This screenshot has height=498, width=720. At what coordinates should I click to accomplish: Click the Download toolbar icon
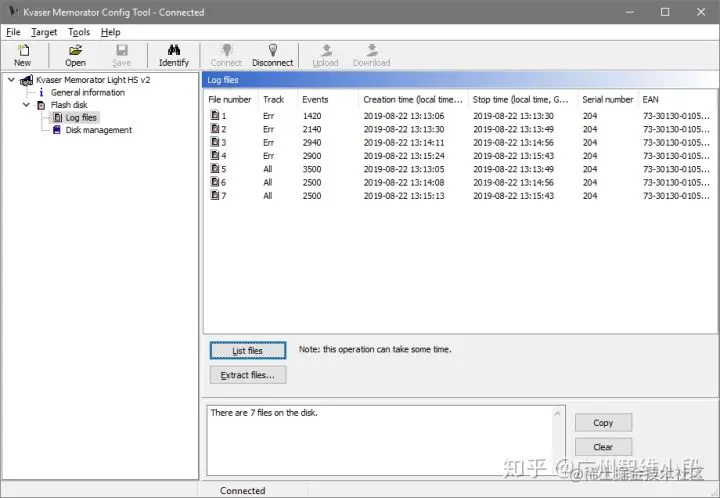372,50
